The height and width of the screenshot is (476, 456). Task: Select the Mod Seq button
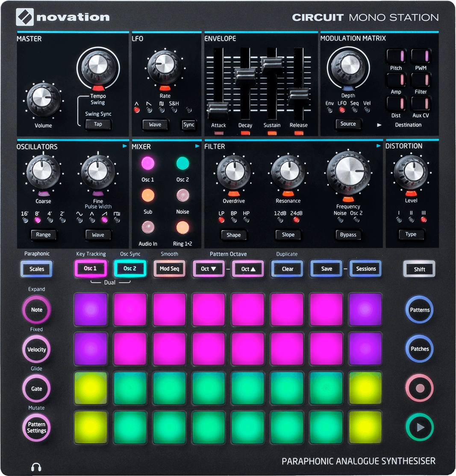(169, 269)
